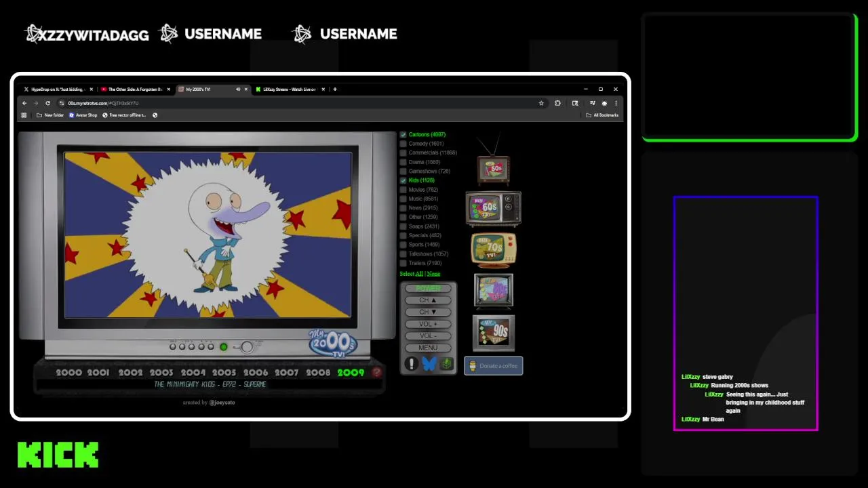Click the MENU button on remote

[x=428, y=348]
